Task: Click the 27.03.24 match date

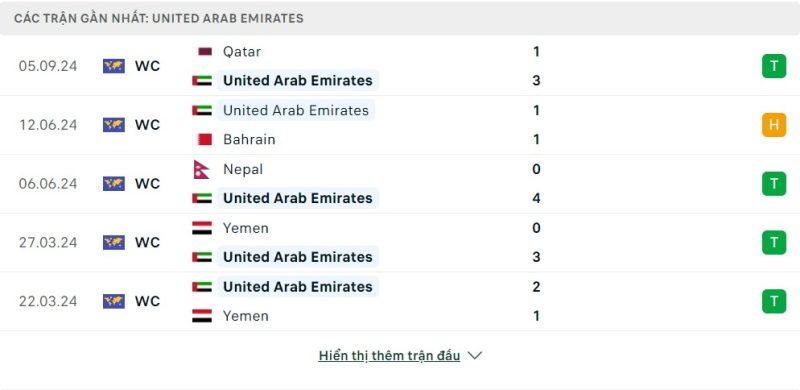Action: coord(48,242)
